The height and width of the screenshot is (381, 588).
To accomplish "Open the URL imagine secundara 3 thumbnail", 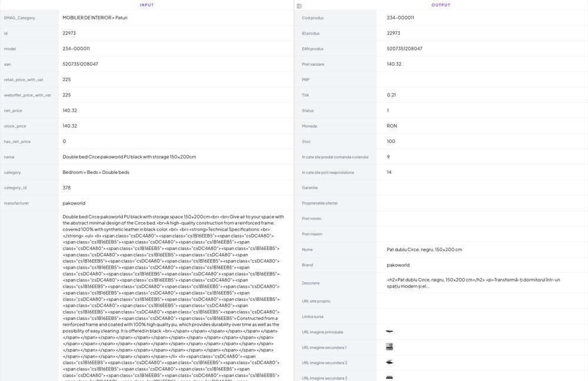I will coord(389,377).
